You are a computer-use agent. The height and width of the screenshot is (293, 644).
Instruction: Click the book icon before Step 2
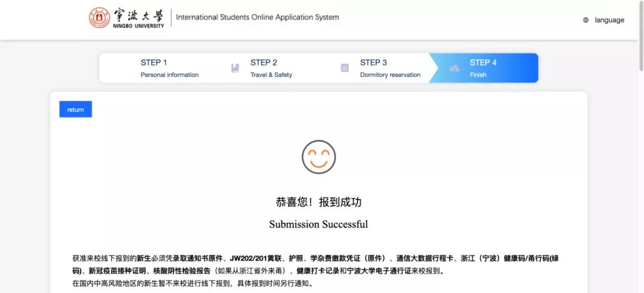coord(235,68)
